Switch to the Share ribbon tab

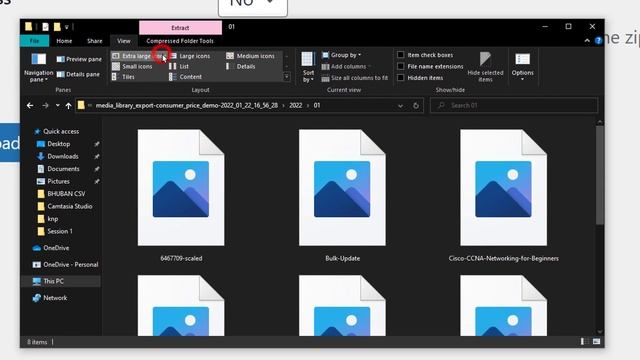point(94,41)
